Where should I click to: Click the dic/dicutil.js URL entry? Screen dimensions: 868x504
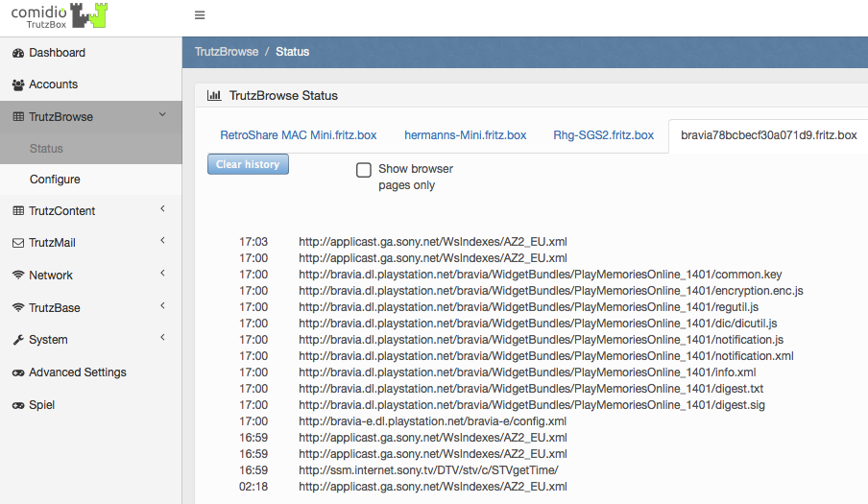coord(538,324)
